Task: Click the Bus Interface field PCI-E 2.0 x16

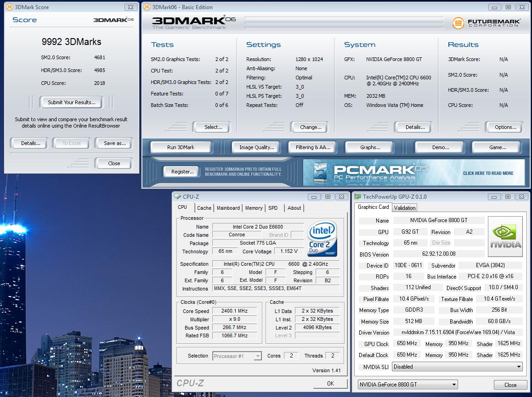Action: 490,276
